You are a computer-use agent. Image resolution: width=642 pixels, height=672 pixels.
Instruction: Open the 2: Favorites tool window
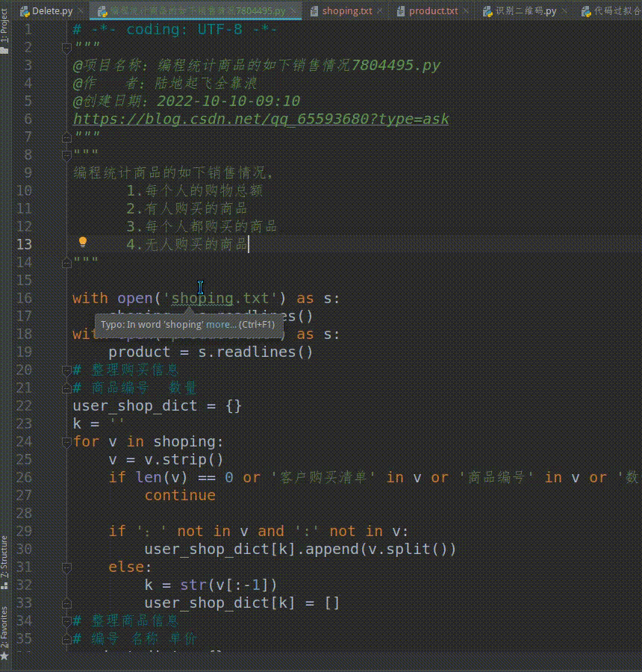click(4, 632)
